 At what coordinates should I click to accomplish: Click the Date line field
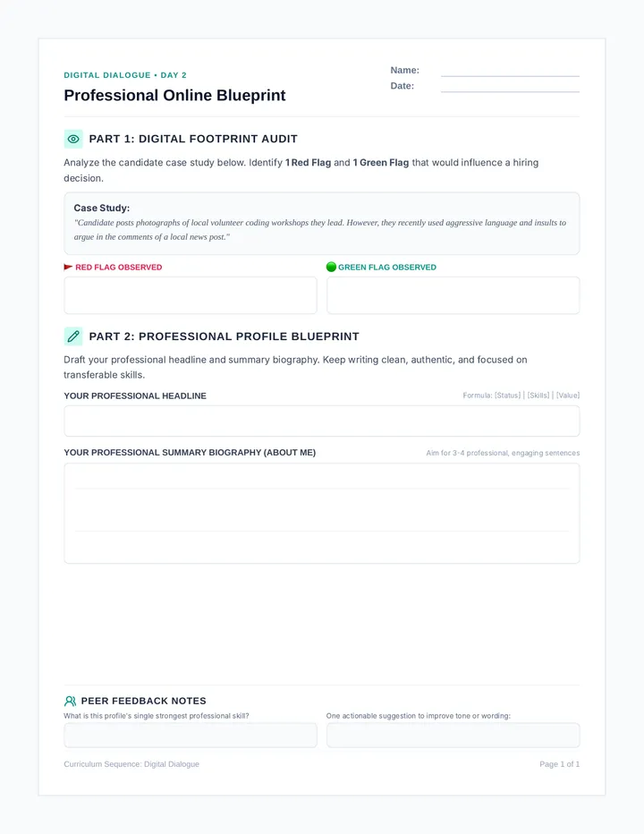point(510,87)
